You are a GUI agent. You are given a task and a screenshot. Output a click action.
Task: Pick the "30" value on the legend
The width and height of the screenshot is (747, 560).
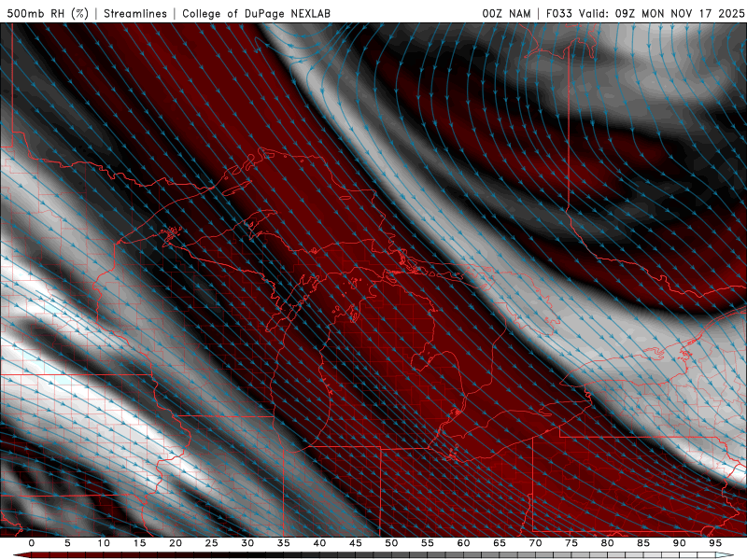tap(247, 543)
